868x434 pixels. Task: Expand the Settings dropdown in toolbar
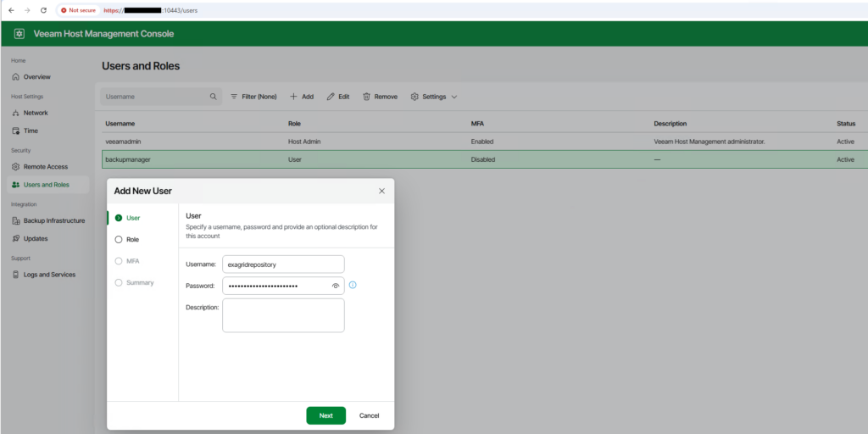(434, 97)
